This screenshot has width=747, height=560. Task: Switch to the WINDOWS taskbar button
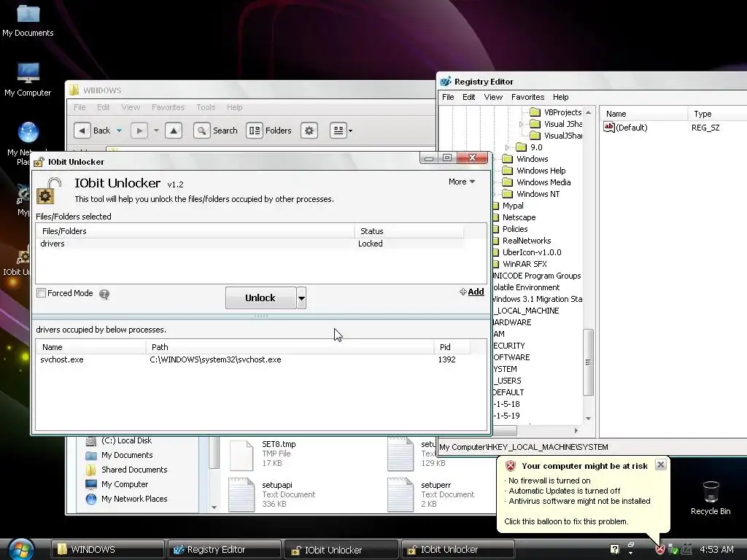(x=108, y=550)
